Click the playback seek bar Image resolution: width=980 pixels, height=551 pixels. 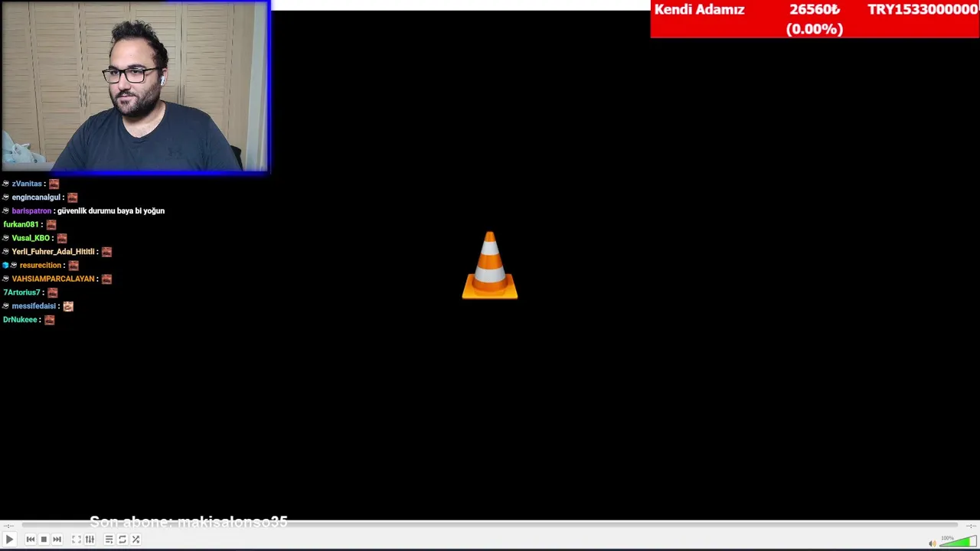pyautogui.click(x=490, y=525)
